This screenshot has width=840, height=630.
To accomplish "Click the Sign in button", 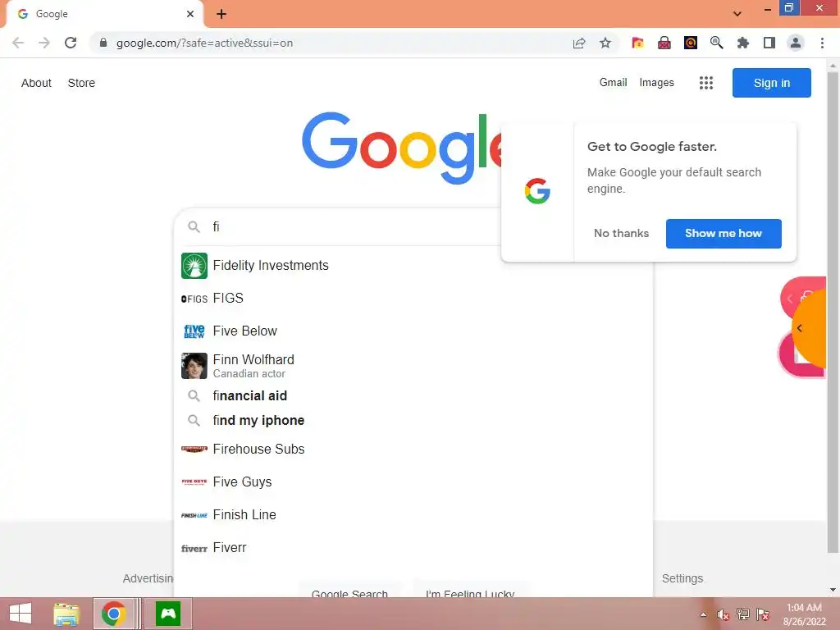I will 771,83.
